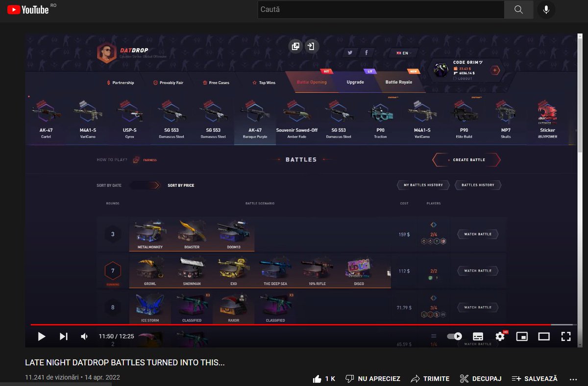Viewport: 588px width, 386px height.
Task: Open MY BATTLES HISTORY
Action: [x=423, y=185]
